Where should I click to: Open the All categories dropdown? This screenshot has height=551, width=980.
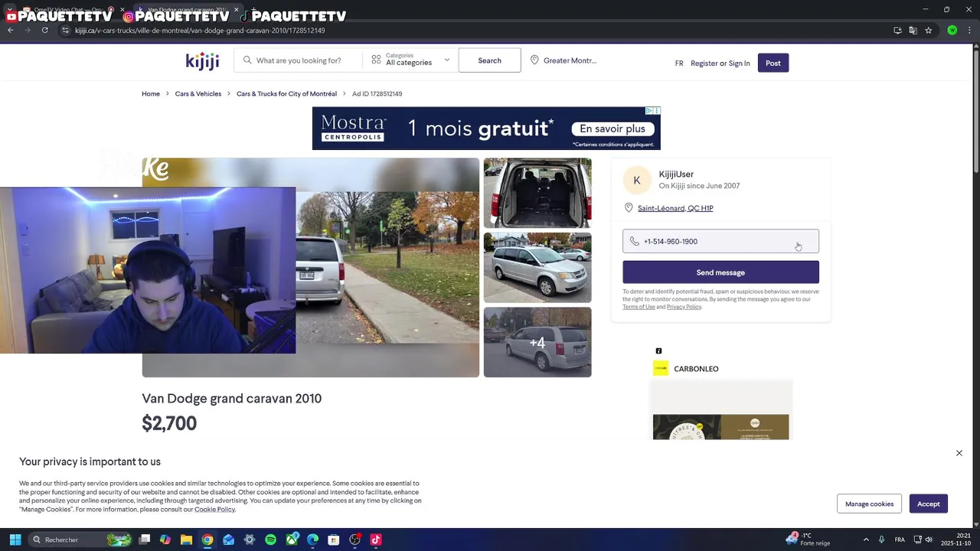click(410, 60)
